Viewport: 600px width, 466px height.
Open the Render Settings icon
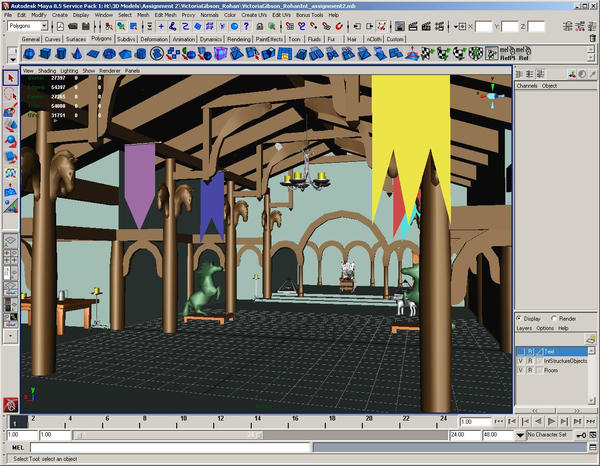[439, 26]
